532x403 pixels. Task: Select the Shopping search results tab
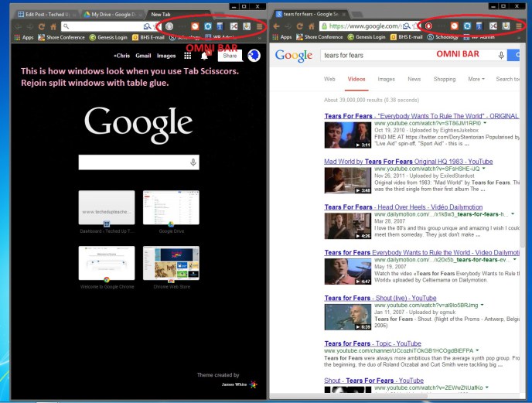(x=445, y=79)
